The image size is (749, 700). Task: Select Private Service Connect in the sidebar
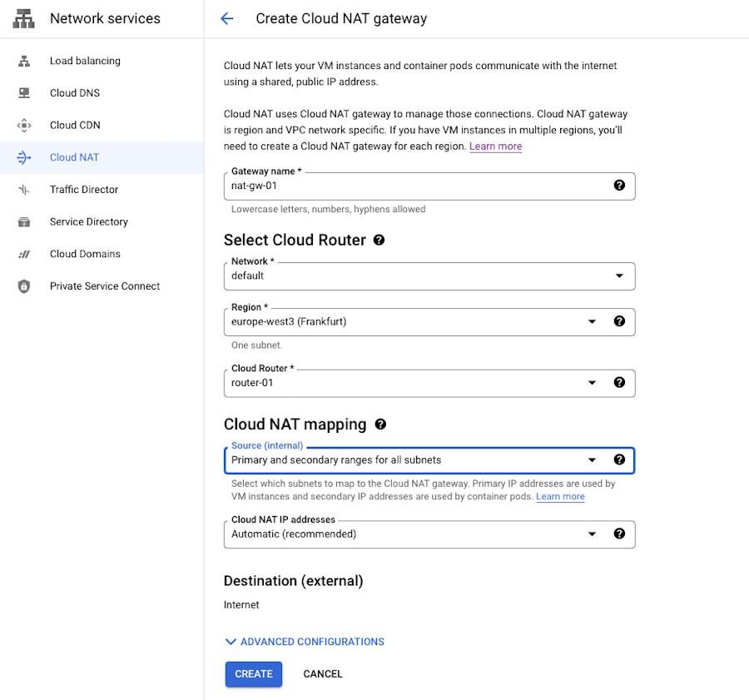click(102, 286)
